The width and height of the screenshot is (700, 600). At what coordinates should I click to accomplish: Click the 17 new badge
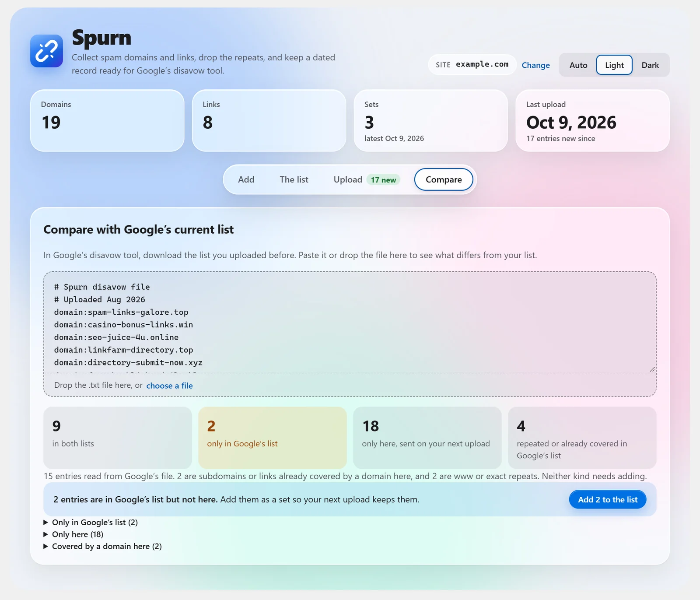[x=383, y=180]
